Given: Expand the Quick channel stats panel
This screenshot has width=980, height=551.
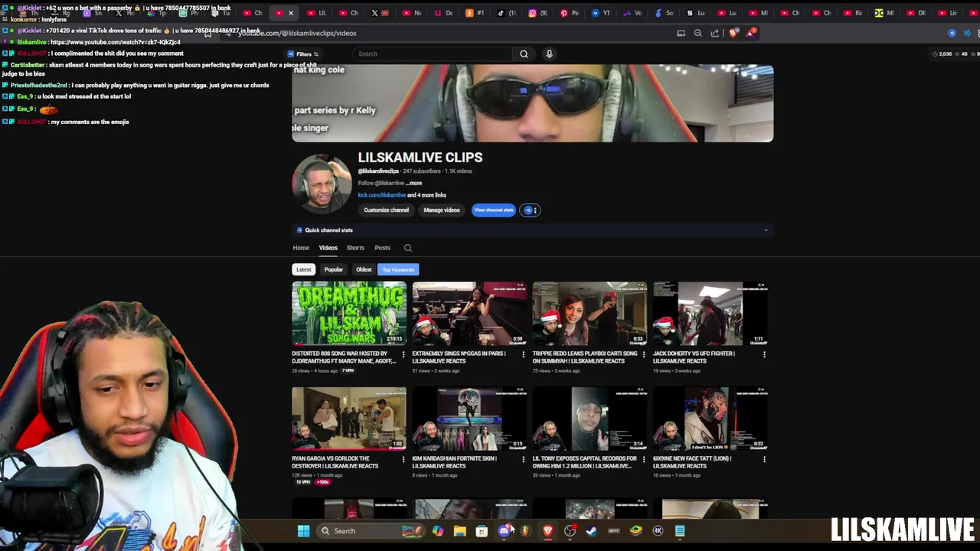Looking at the screenshot, I should pyautogui.click(x=533, y=230).
